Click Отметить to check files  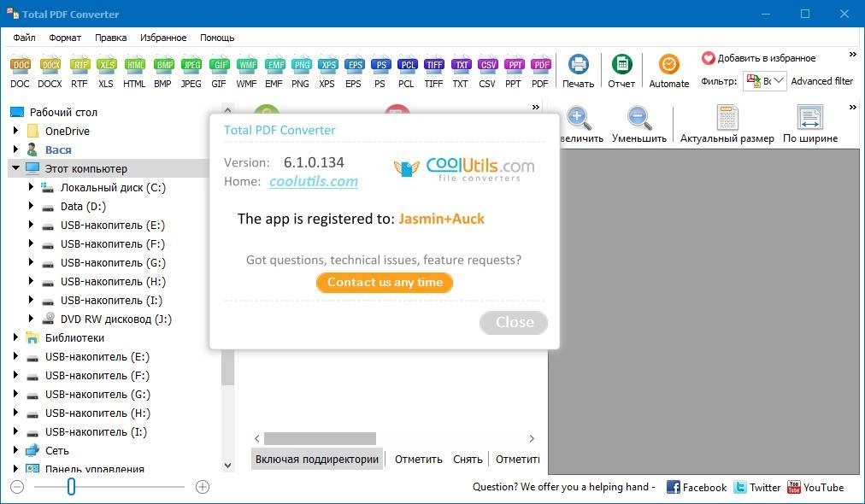point(419,460)
